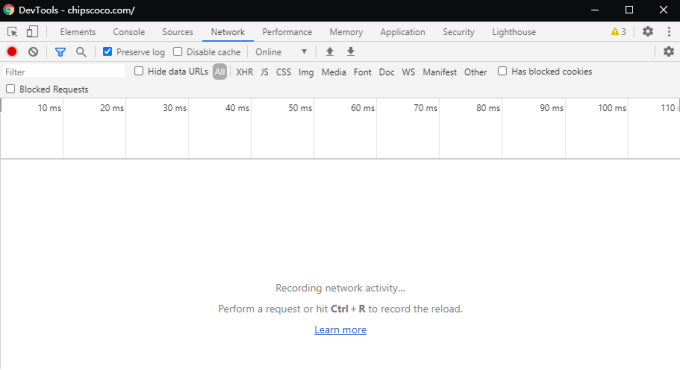Viewport: 680px width, 370px height.
Task: Select the All request type filter
Action: pyautogui.click(x=220, y=72)
